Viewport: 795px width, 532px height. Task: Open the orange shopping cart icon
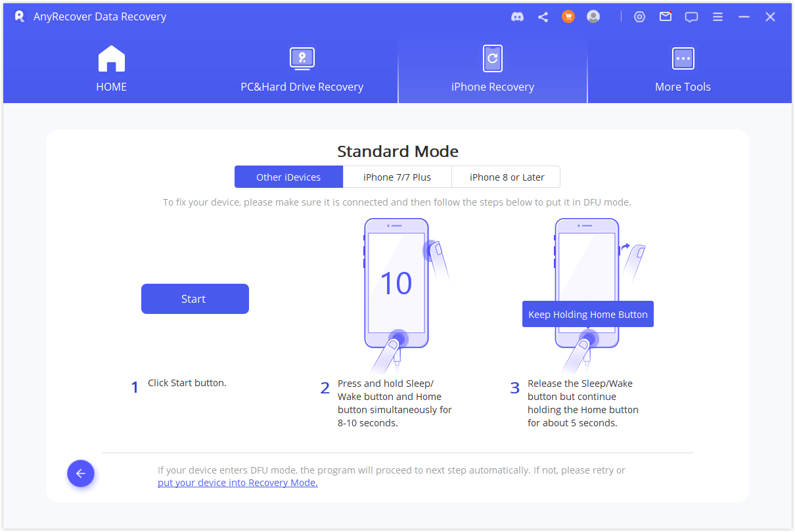(568, 17)
